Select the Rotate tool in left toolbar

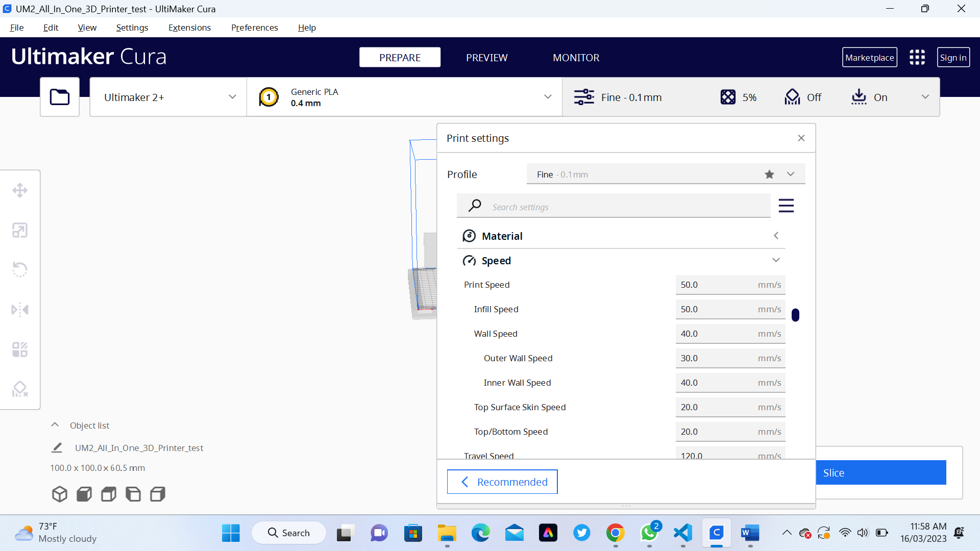click(x=20, y=269)
